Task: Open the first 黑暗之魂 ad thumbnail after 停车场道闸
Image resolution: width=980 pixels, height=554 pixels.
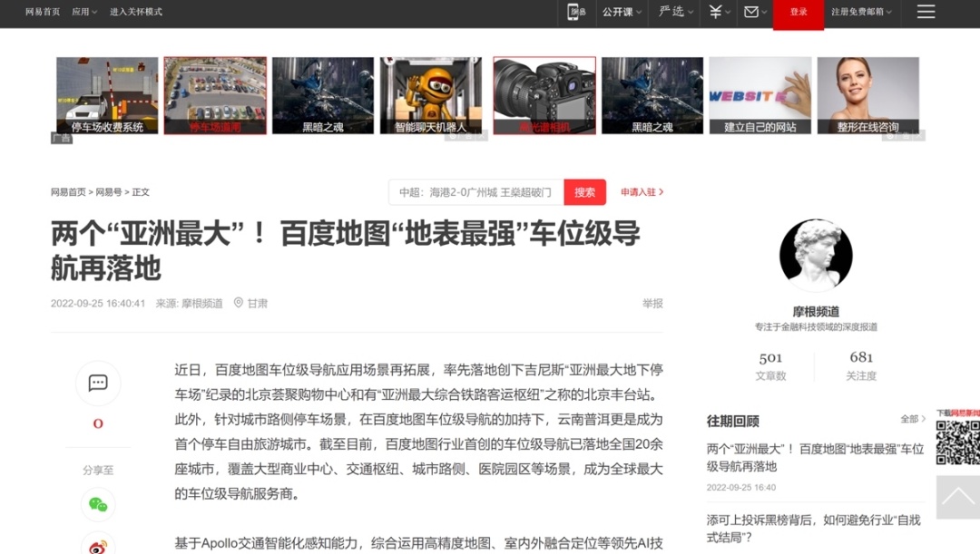Action: coord(322,95)
